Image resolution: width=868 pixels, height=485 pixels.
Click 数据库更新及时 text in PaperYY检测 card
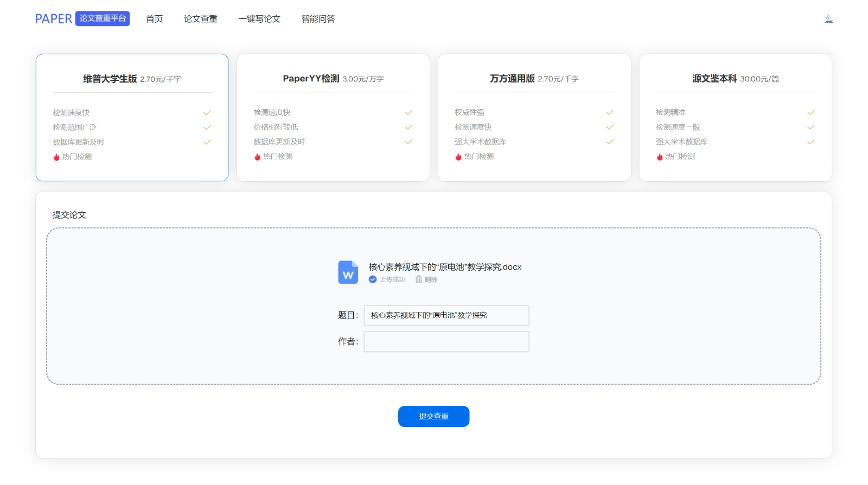pyautogui.click(x=279, y=142)
